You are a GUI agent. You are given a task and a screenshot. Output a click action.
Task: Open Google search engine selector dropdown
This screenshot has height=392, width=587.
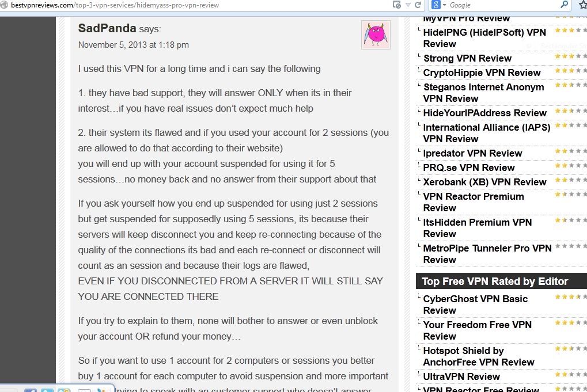pyautogui.click(x=439, y=5)
